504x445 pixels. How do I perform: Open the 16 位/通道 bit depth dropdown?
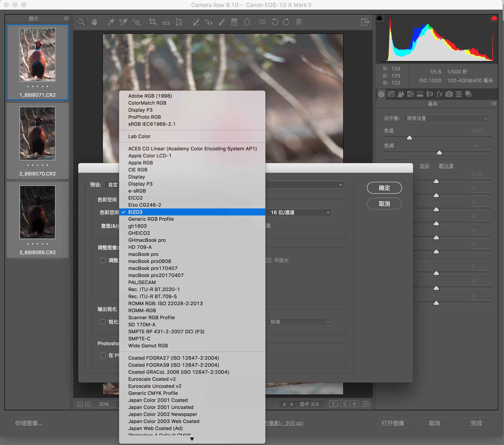(x=299, y=212)
